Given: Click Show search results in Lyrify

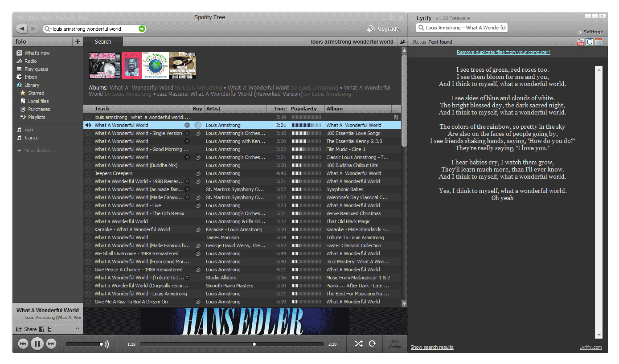Looking at the screenshot, I should (x=432, y=347).
